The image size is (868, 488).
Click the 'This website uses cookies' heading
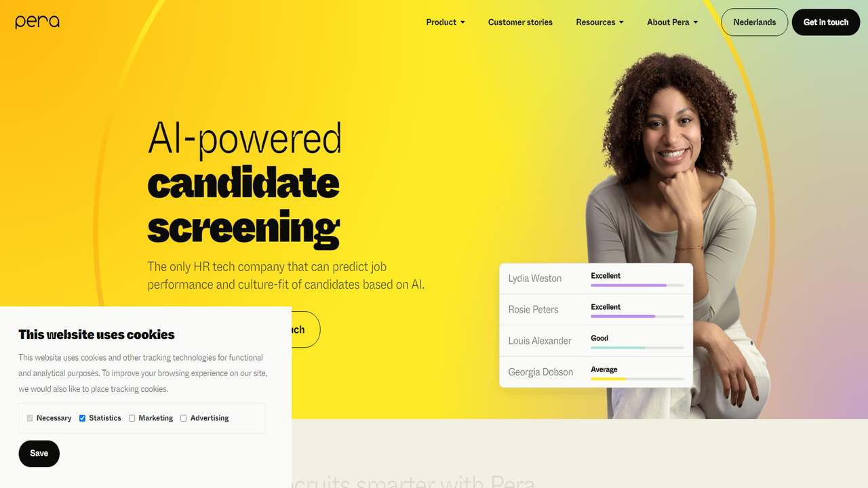tap(96, 334)
